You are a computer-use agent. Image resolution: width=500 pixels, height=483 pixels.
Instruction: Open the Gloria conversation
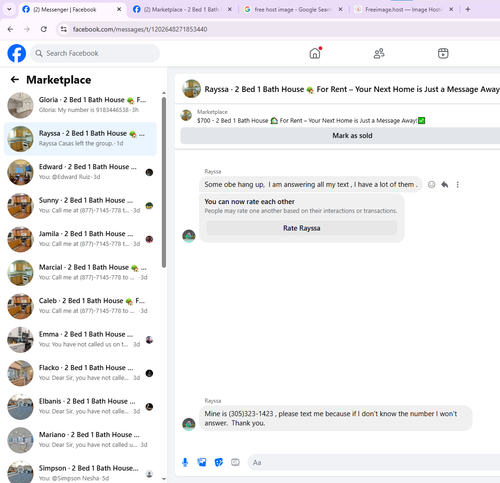pyautogui.click(x=80, y=105)
